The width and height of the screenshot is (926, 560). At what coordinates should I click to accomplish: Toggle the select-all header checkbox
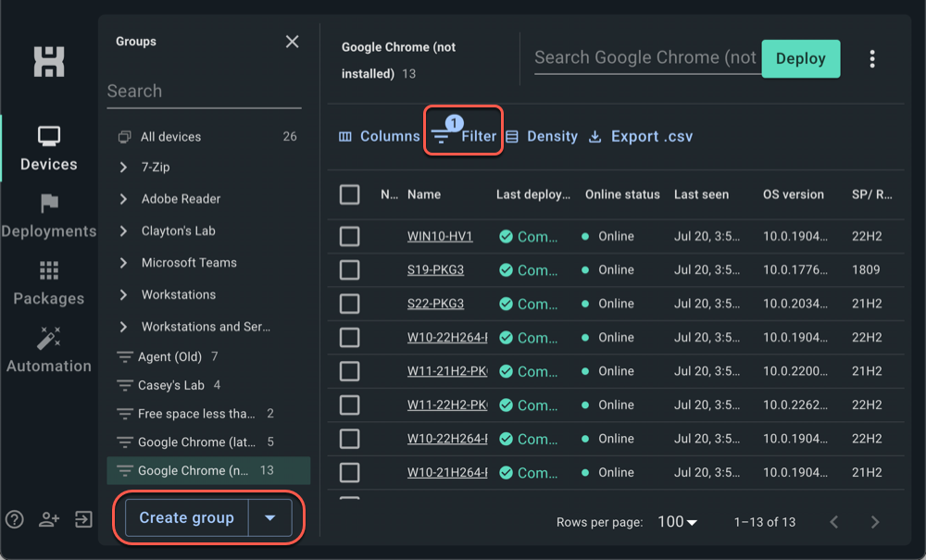(350, 194)
